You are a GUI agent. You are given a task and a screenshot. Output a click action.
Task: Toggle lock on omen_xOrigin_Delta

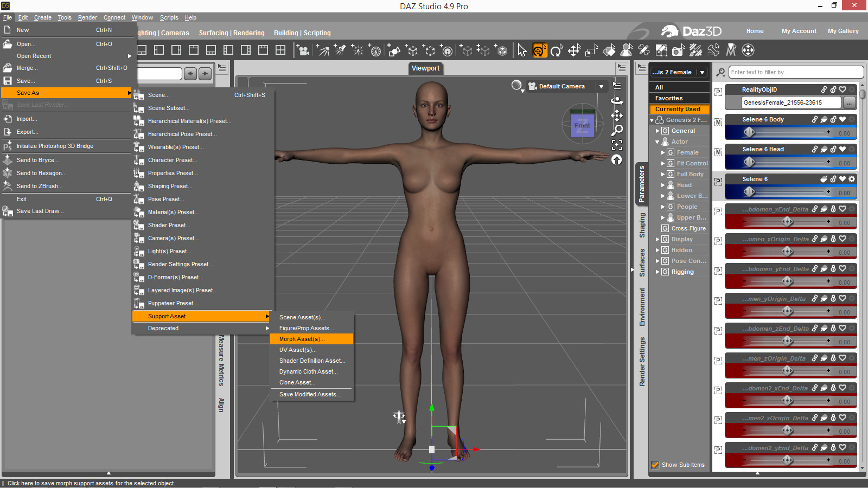point(833,239)
